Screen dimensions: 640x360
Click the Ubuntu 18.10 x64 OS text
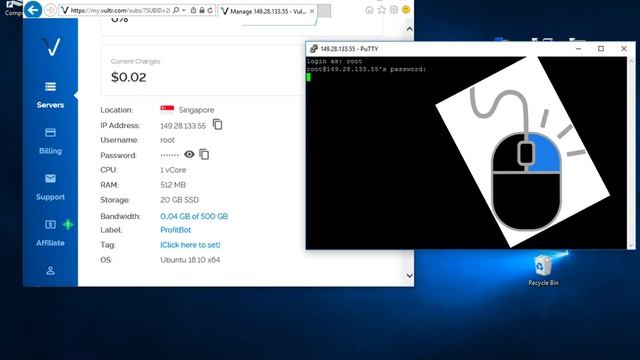tap(190, 260)
